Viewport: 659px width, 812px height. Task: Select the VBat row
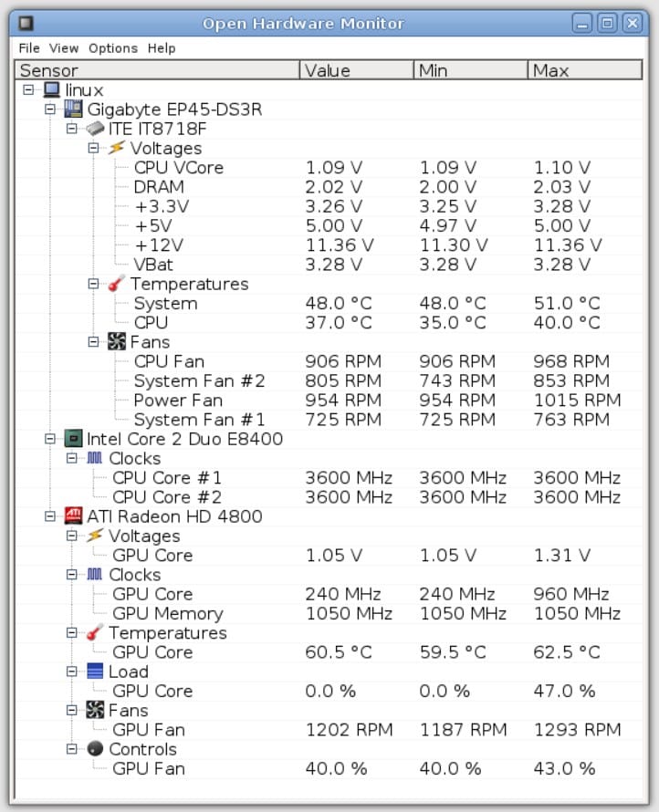click(329, 264)
